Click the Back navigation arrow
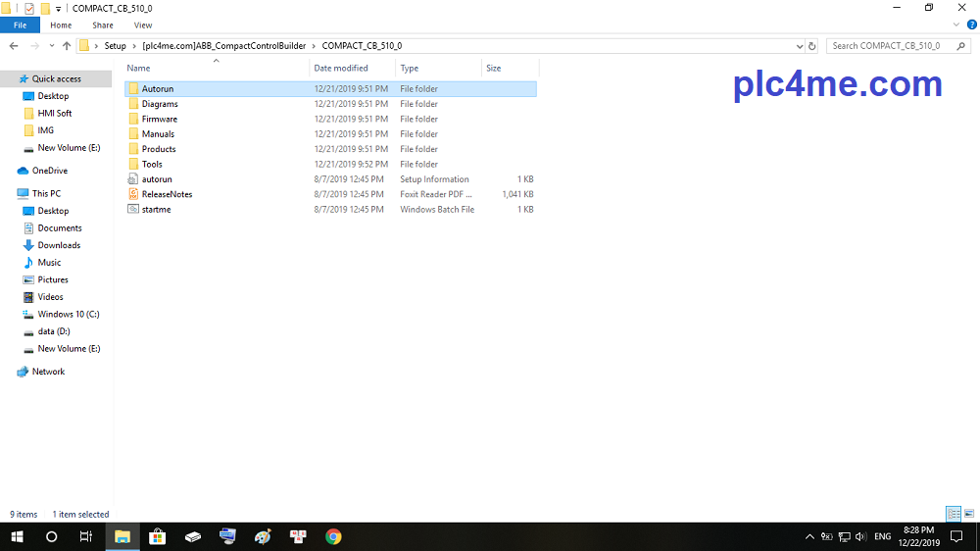Screen dimensions: 980x551 14,46
